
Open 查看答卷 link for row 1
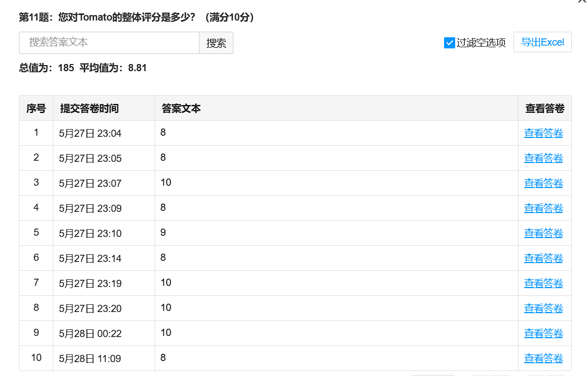[x=543, y=133]
